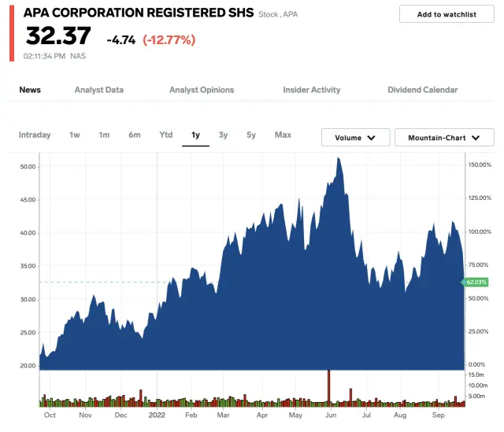Click the Add to watchlist button
Viewport: 504px width, 432px height.
pos(447,14)
